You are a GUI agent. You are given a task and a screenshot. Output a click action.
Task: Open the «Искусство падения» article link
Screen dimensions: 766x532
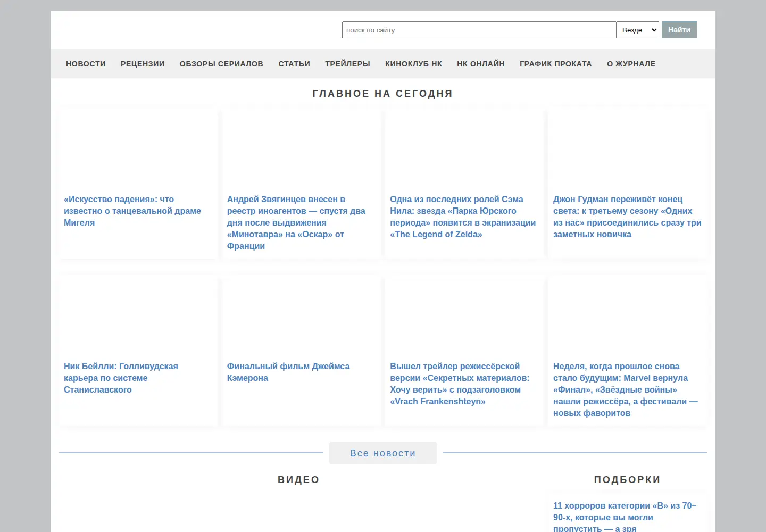point(132,211)
